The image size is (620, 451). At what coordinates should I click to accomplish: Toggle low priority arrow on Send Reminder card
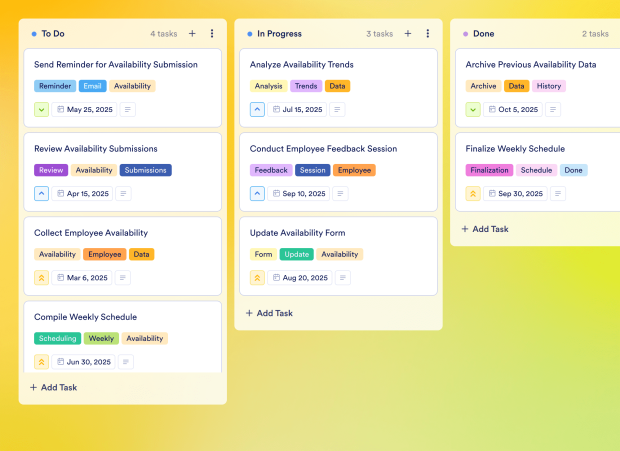pyautogui.click(x=41, y=110)
